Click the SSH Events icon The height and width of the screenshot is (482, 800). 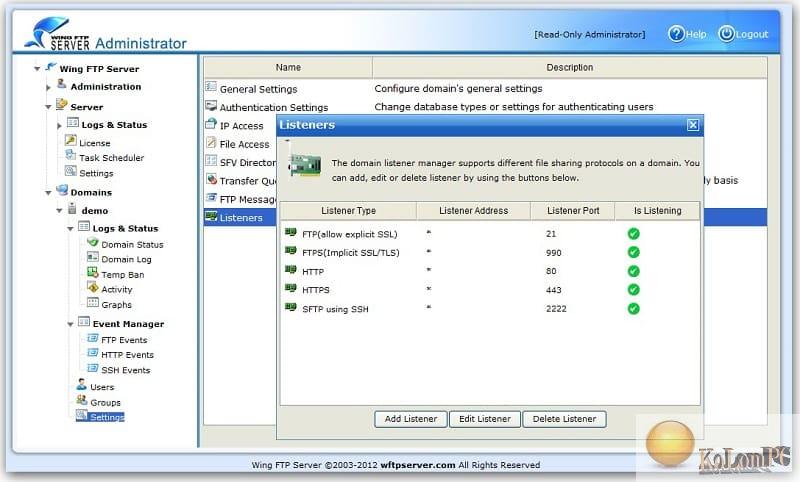(93, 368)
